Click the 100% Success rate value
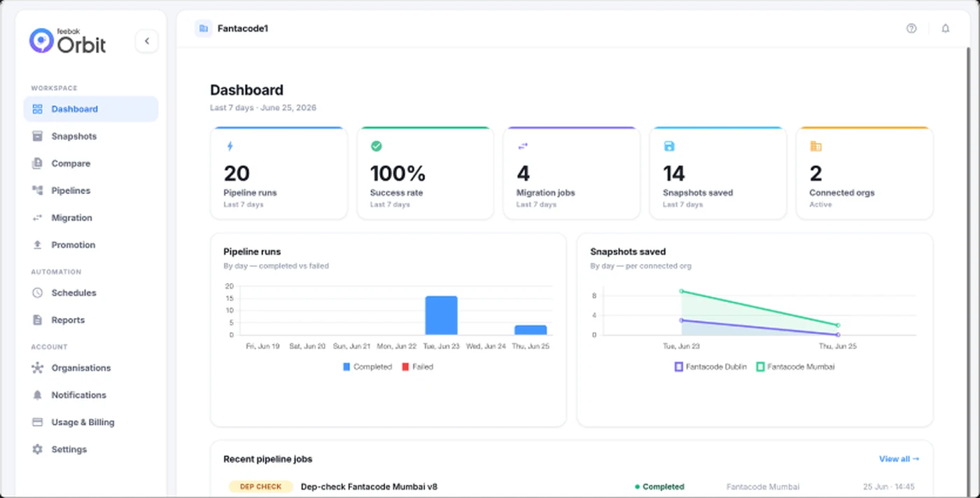 click(398, 173)
